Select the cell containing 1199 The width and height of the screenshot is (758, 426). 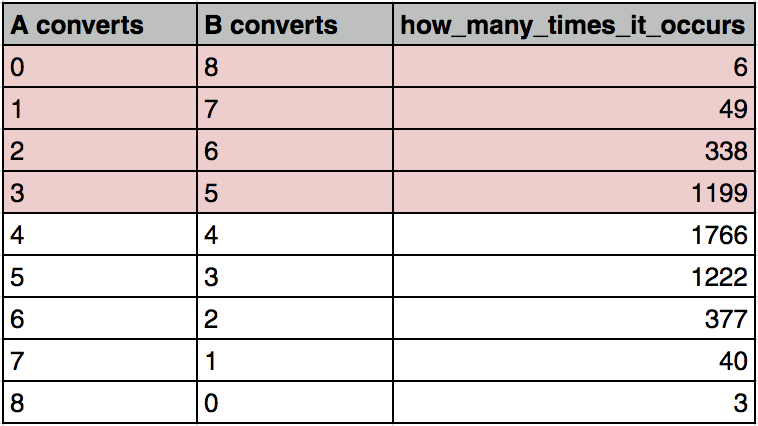(x=574, y=192)
